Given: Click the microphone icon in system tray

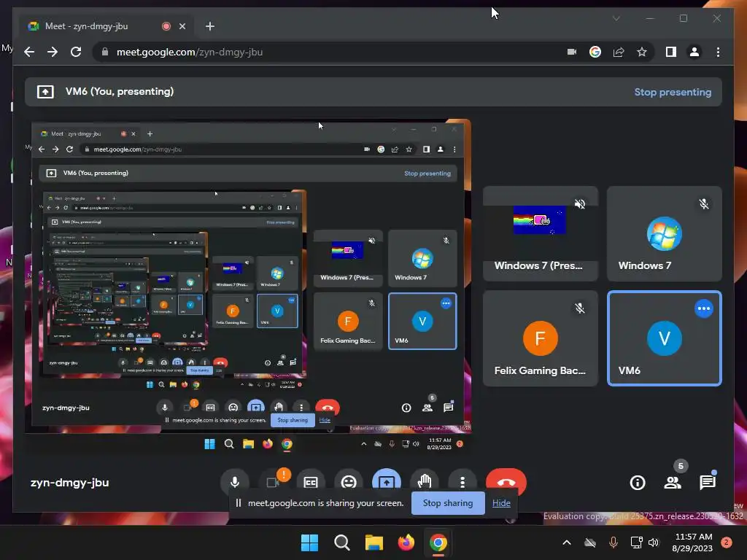Looking at the screenshot, I should (x=614, y=542).
